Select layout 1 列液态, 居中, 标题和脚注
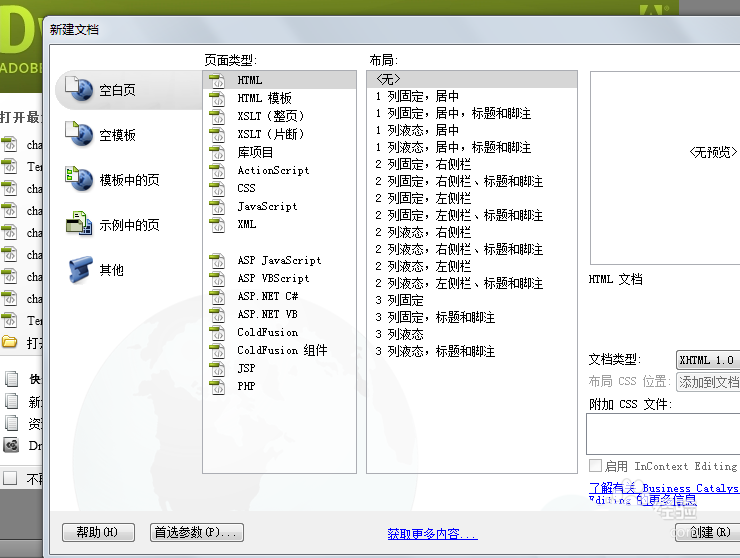Image resolution: width=740 pixels, height=558 pixels. coord(472,147)
